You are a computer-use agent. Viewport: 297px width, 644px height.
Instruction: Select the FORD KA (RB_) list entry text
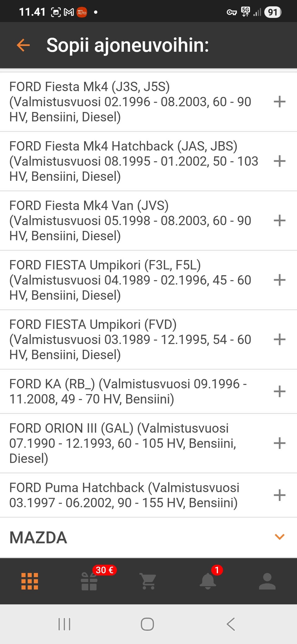pyautogui.click(x=128, y=392)
